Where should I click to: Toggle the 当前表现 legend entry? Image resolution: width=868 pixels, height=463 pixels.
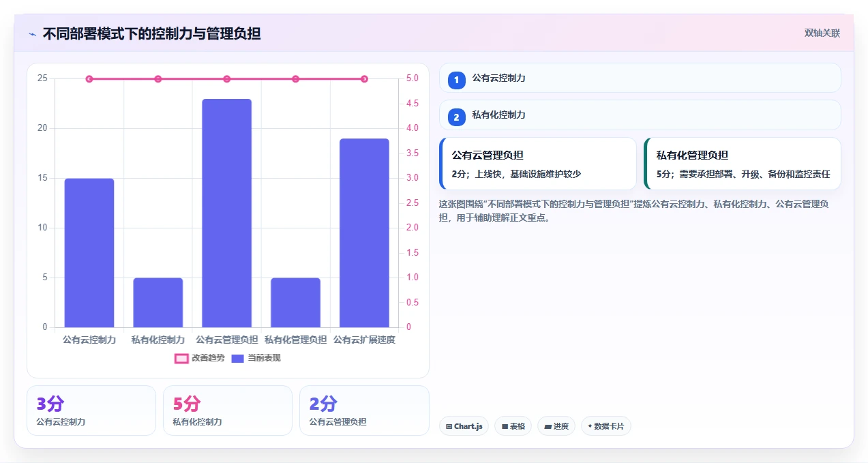pos(256,358)
